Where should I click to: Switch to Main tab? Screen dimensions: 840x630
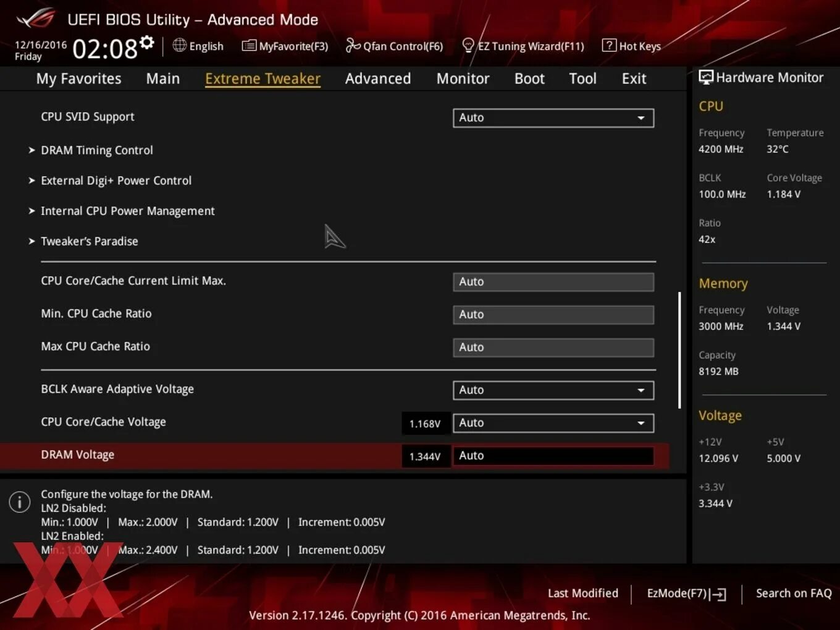point(163,78)
